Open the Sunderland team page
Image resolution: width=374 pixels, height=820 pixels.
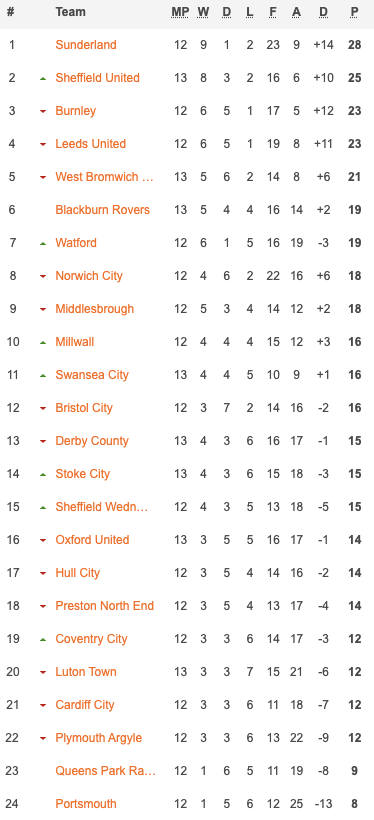pos(86,45)
